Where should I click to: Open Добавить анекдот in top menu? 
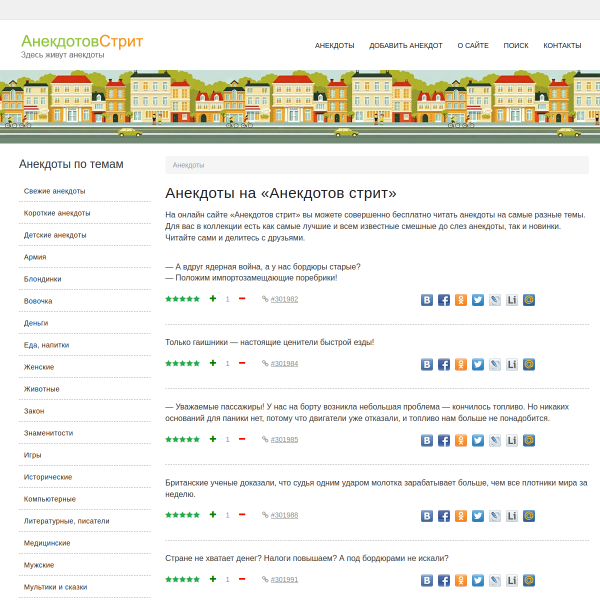click(406, 46)
